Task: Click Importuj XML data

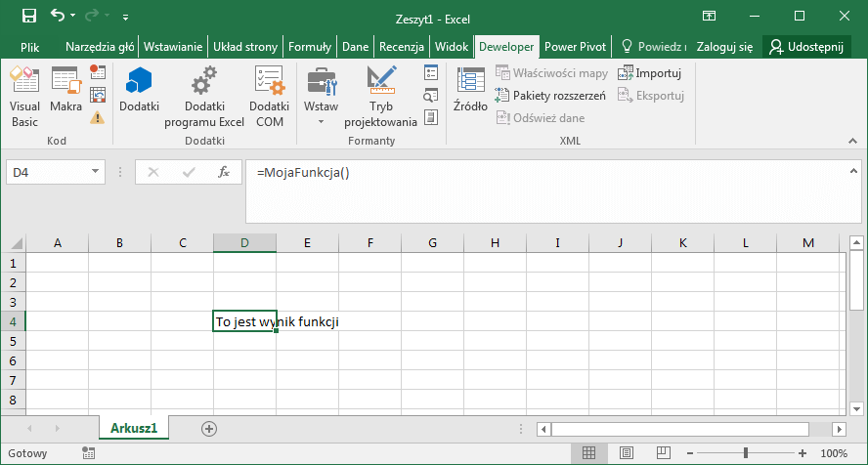Action: tap(649, 73)
